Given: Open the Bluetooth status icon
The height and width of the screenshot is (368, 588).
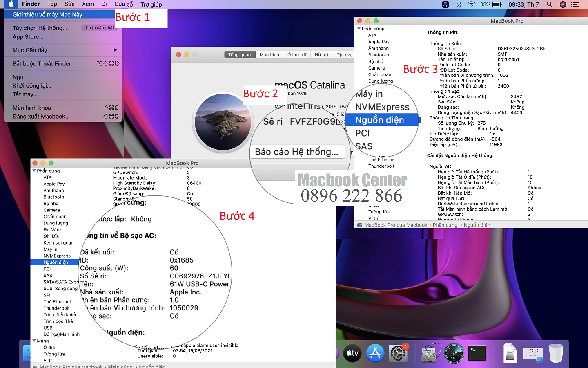Looking at the screenshot, I should (x=459, y=4).
